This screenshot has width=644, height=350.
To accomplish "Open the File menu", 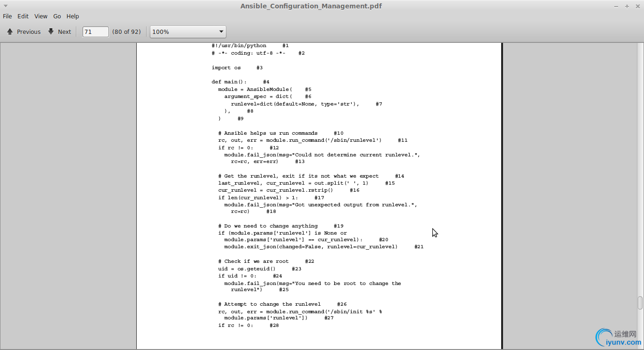I will pos(8,16).
